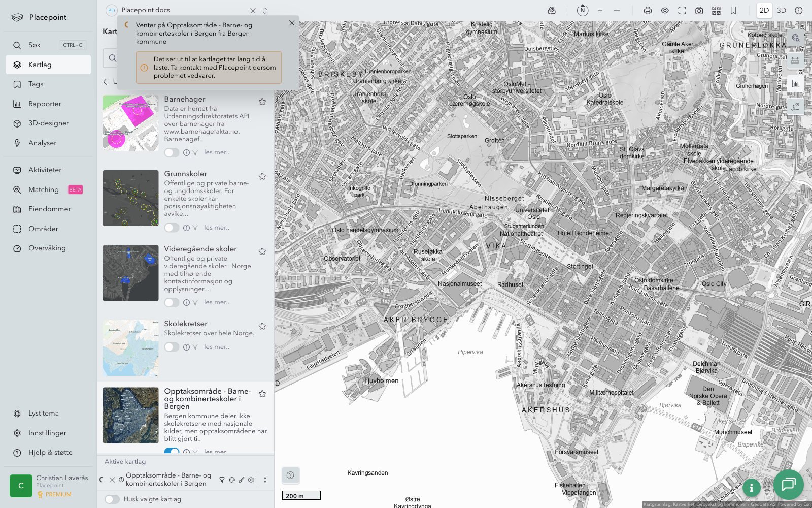Bookmark the current map view
This screenshot has width=812, height=508.
point(733,11)
